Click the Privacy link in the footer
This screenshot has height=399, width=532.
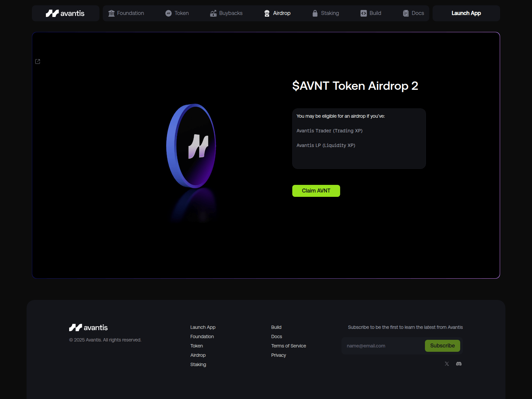tap(278, 355)
